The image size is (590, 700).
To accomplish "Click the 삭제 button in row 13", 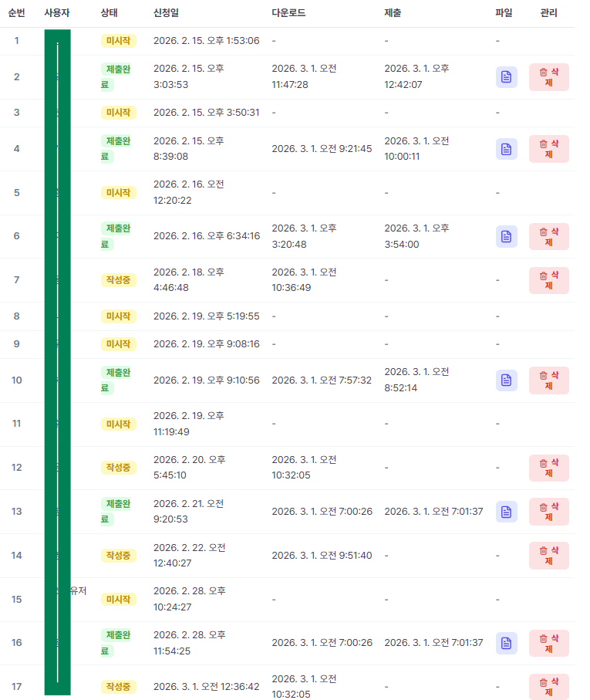I will tap(548, 512).
